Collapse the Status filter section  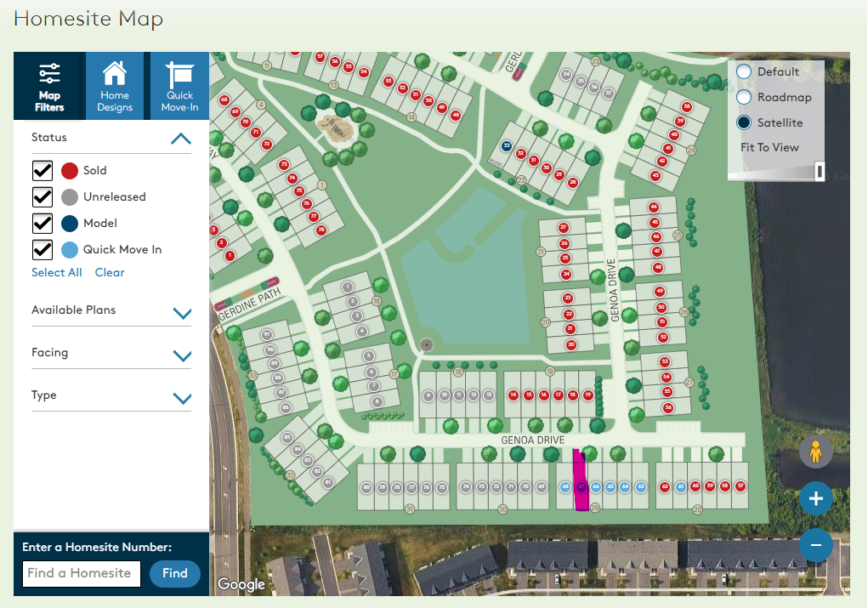[x=181, y=139]
